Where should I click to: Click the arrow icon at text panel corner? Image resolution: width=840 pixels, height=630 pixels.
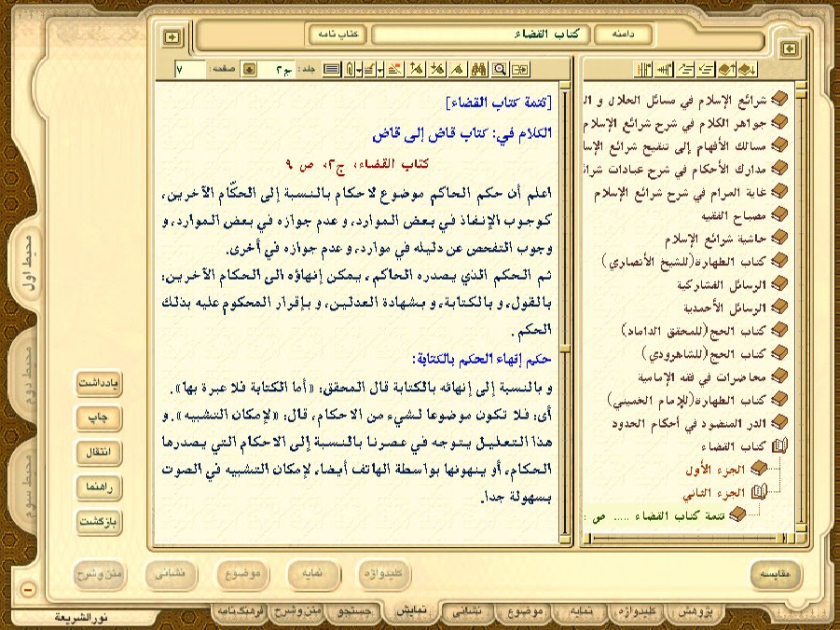point(172,37)
